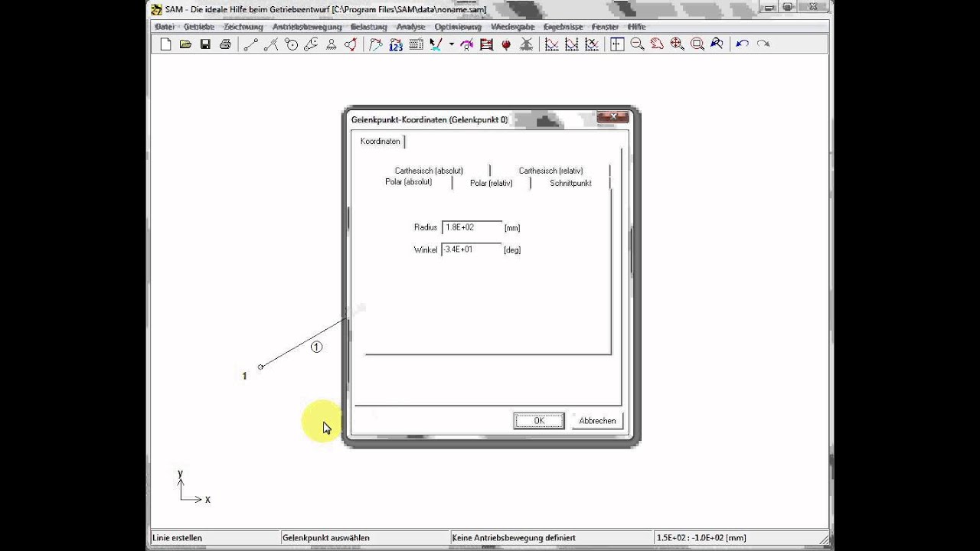The width and height of the screenshot is (980, 551).
Task: Click the Radius input field
Action: point(472,227)
